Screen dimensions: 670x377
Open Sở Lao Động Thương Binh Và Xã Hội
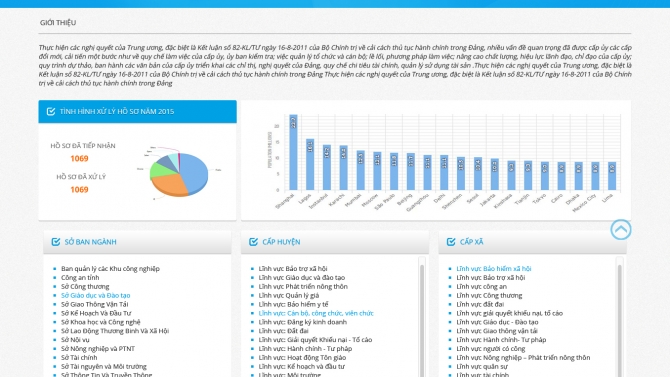(115, 331)
